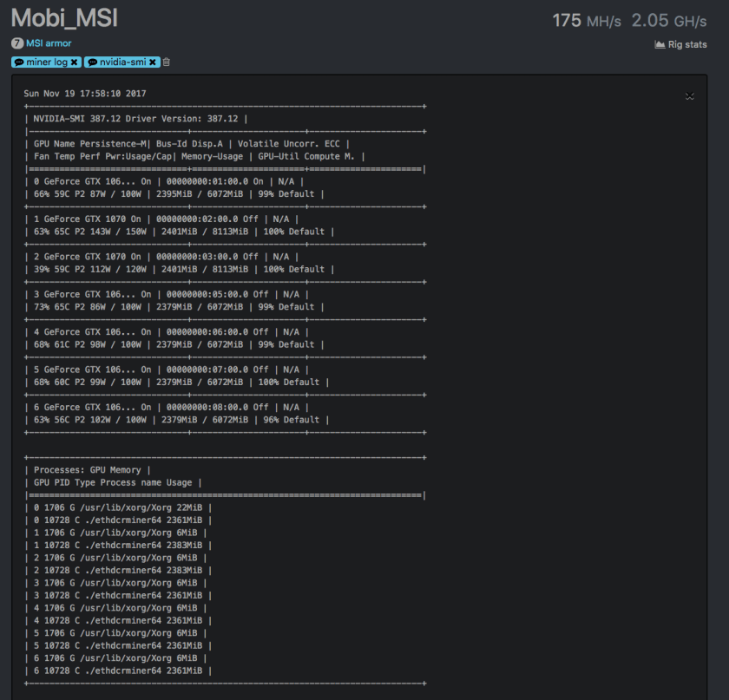729x700 pixels.
Task: Click the Processes: GPU Memory header line
Action: [92, 470]
